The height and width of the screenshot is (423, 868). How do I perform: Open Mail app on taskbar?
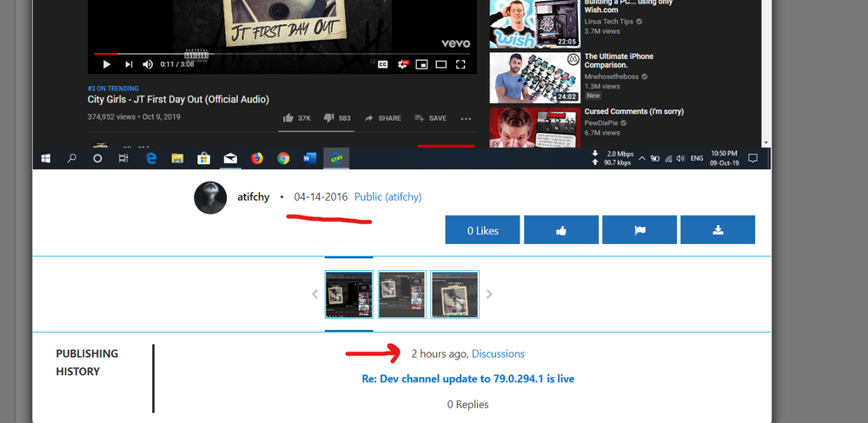(230, 158)
